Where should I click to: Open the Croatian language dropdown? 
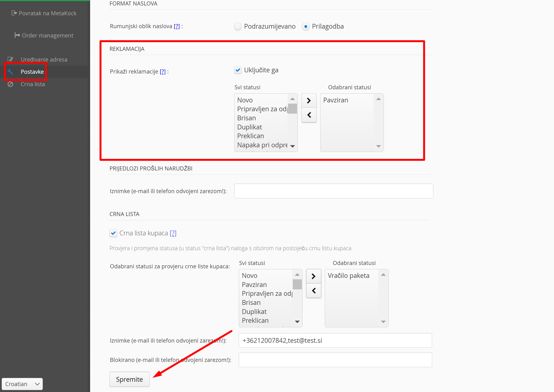tap(22, 384)
